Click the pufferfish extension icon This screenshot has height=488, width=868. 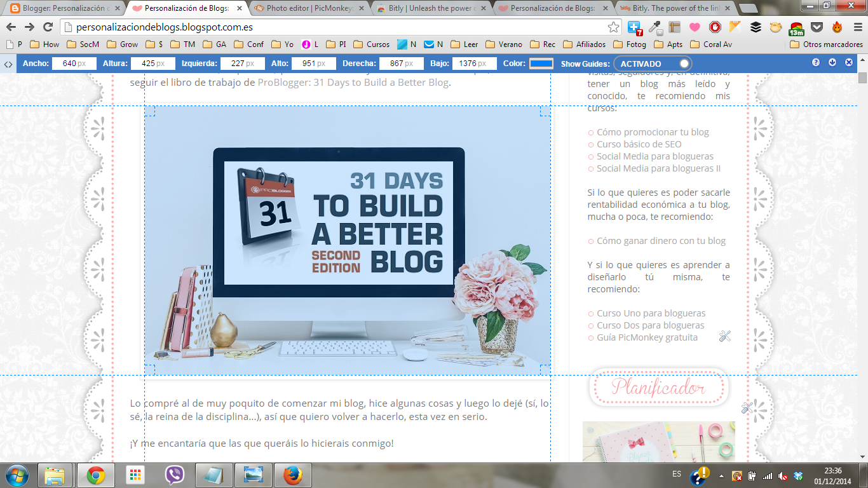click(x=775, y=27)
